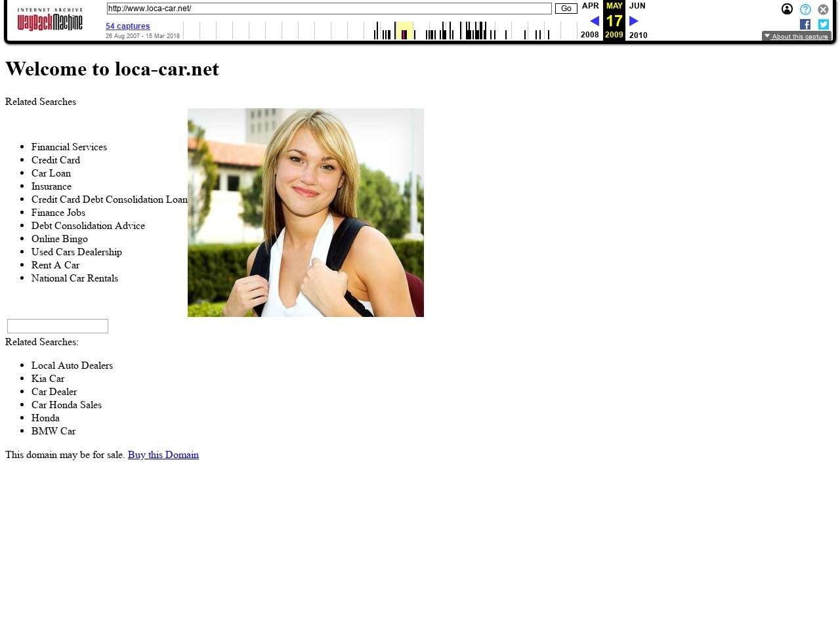Image resolution: width=840 pixels, height=630 pixels.
Task: Share capture on Twitter
Action: (823, 24)
